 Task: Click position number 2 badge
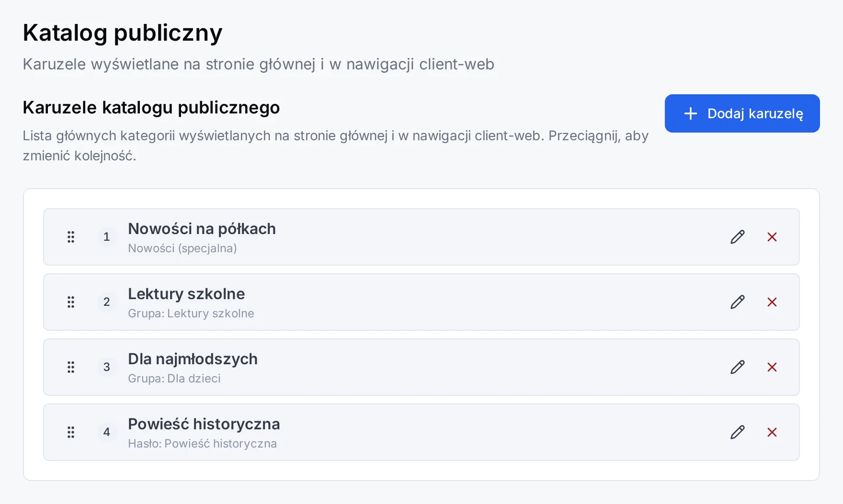click(x=107, y=302)
